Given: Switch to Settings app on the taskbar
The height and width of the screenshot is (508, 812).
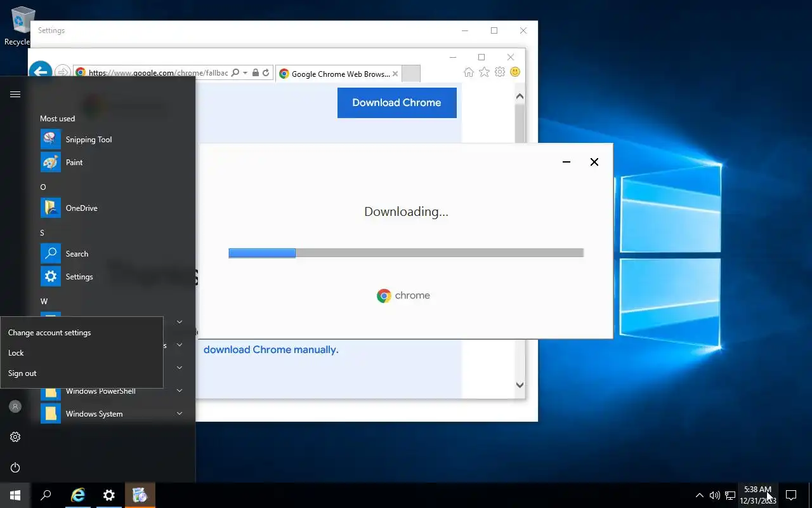Looking at the screenshot, I should pyautogui.click(x=109, y=495).
